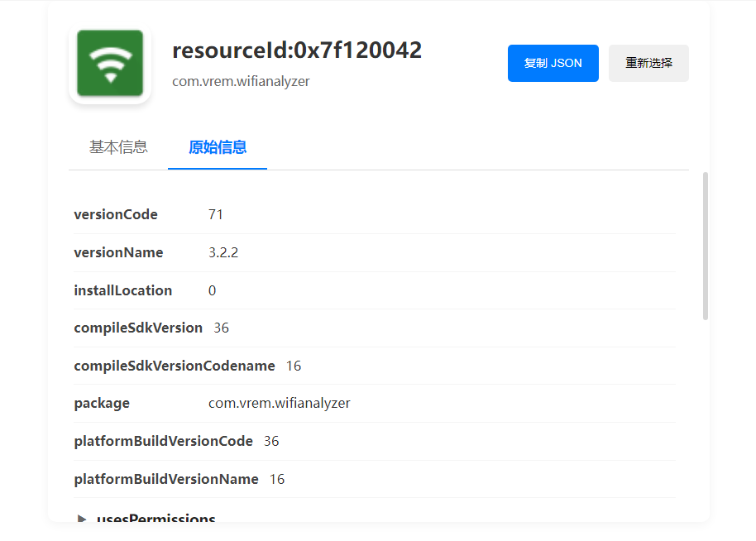This screenshot has height=541, width=756.
Task: Select the 原始信息 tab
Action: pos(218,147)
